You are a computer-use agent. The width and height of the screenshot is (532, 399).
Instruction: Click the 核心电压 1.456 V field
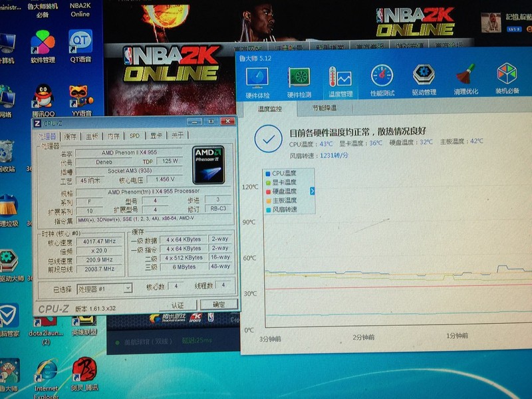click(165, 179)
